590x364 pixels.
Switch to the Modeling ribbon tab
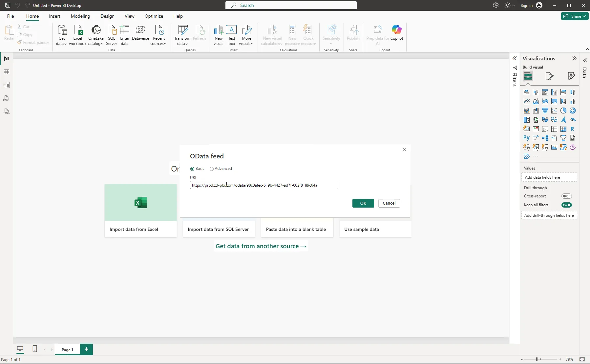click(x=80, y=16)
